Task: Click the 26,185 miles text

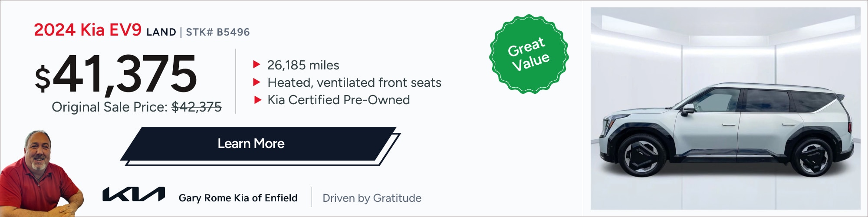Action: click(x=303, y=65)
